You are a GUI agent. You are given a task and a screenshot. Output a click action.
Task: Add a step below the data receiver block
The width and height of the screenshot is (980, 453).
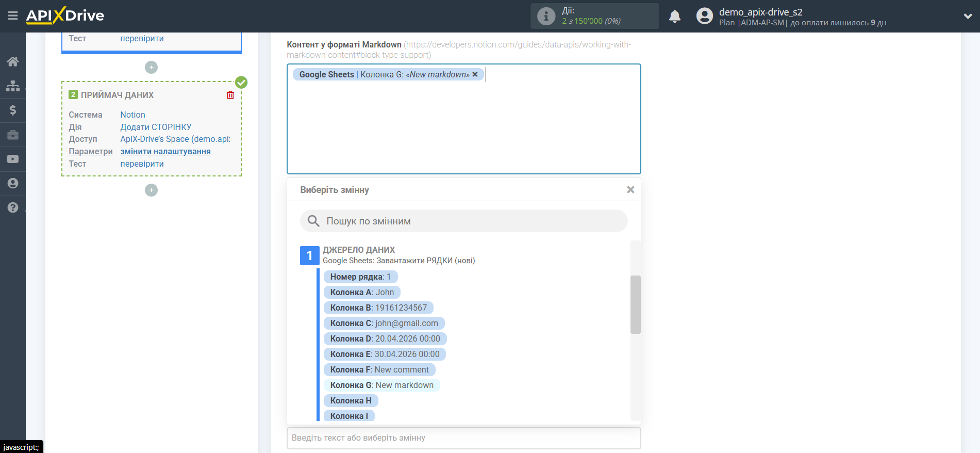point(151,190)
